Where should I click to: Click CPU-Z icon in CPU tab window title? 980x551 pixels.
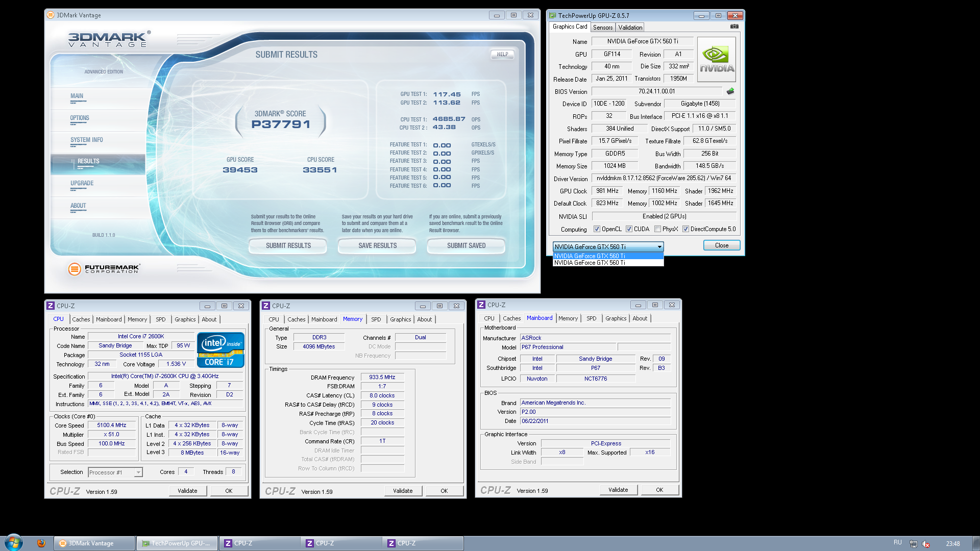point(51,306)
